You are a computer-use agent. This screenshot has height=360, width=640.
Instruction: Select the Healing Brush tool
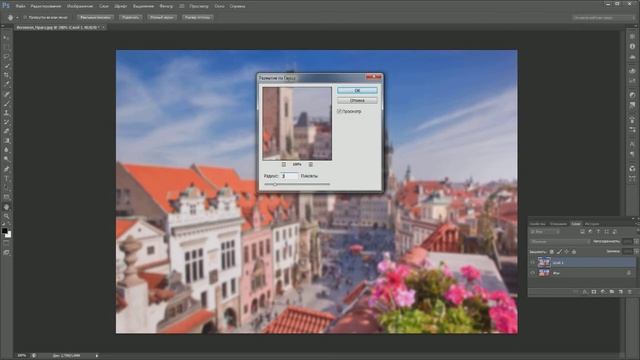(x=6, y=94)
